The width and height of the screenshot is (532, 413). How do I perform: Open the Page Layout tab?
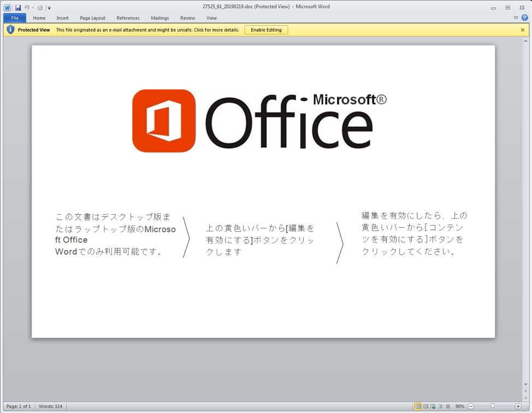93,18
